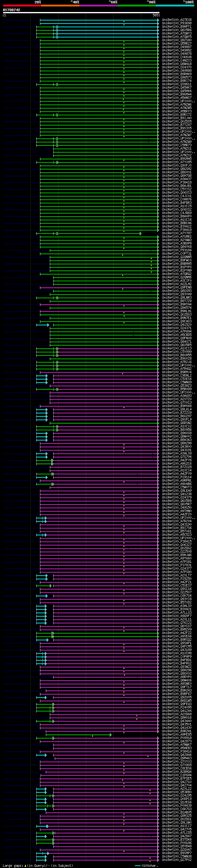Click the green alignment bar of Q9ZS80
197x868 pixels.
(99, 40)
